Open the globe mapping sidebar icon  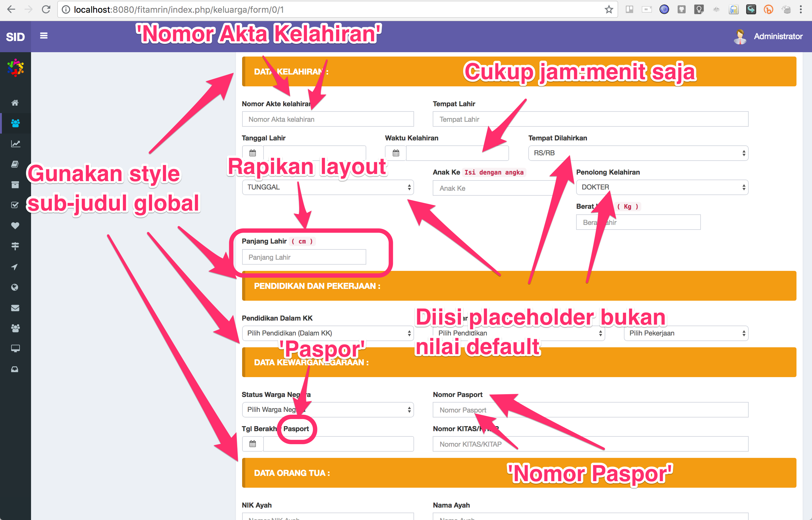(15, 287)
